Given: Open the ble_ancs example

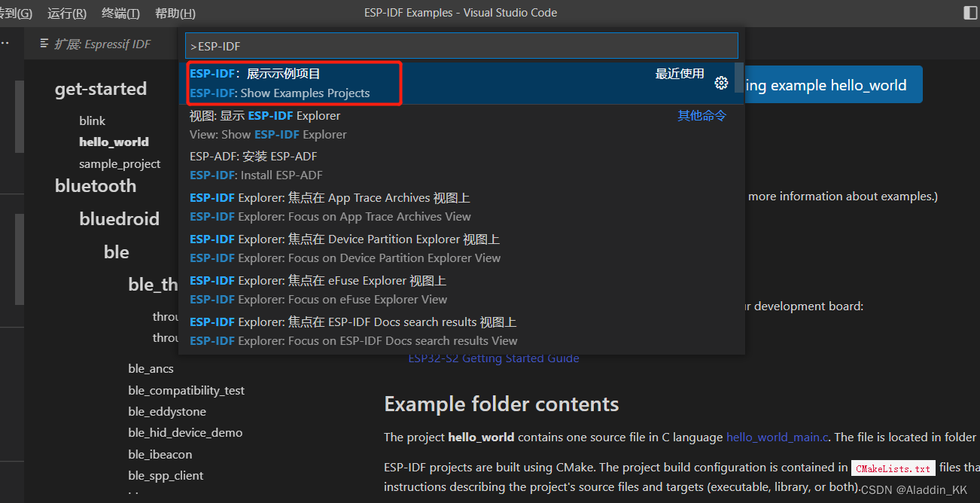Looking at the screenshot, I should coord(151,368).
